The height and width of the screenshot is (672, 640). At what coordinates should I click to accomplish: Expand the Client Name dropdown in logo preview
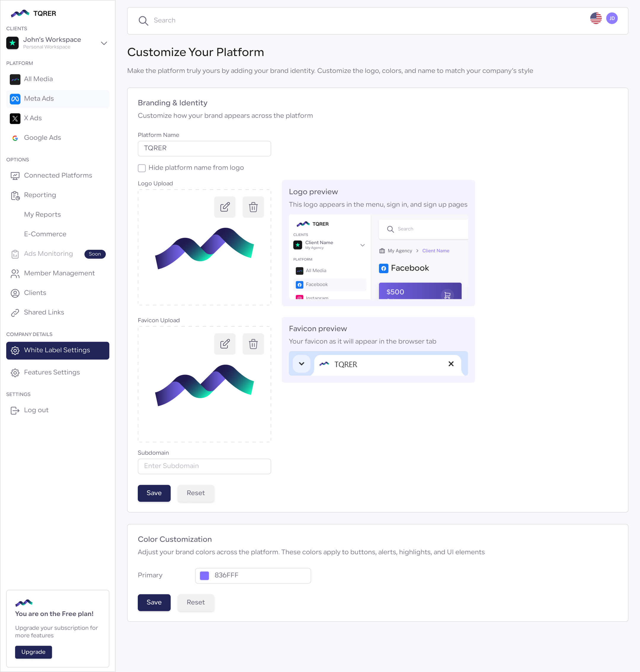click(362, 245)
